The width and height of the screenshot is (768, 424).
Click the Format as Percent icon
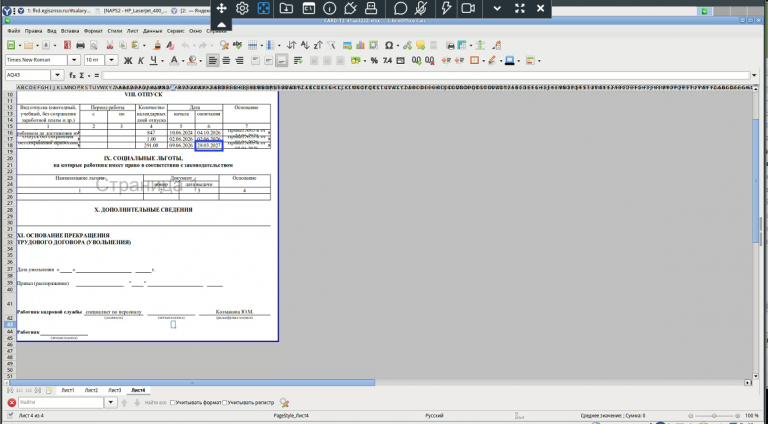(x=374, y=61)
